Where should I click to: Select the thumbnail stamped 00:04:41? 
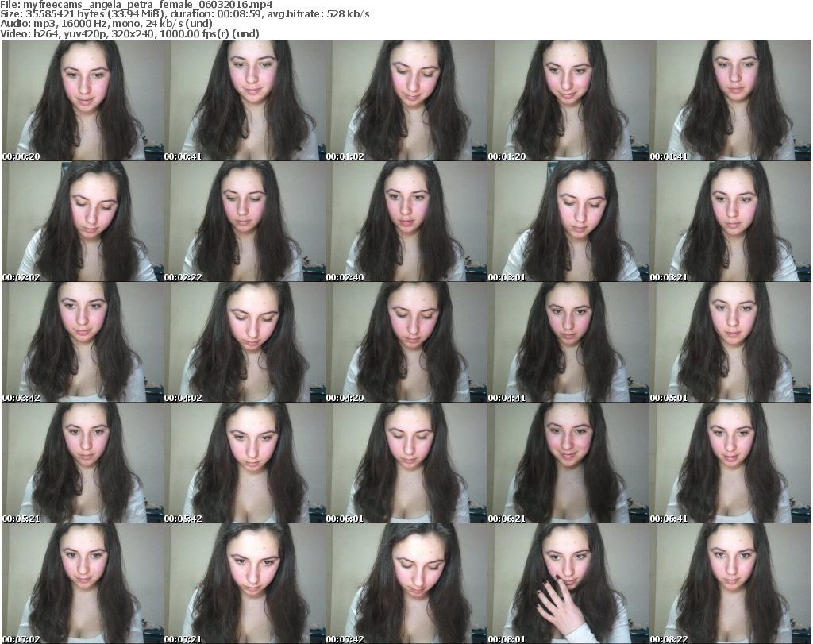pyautogui.click(x=568, y=342)
